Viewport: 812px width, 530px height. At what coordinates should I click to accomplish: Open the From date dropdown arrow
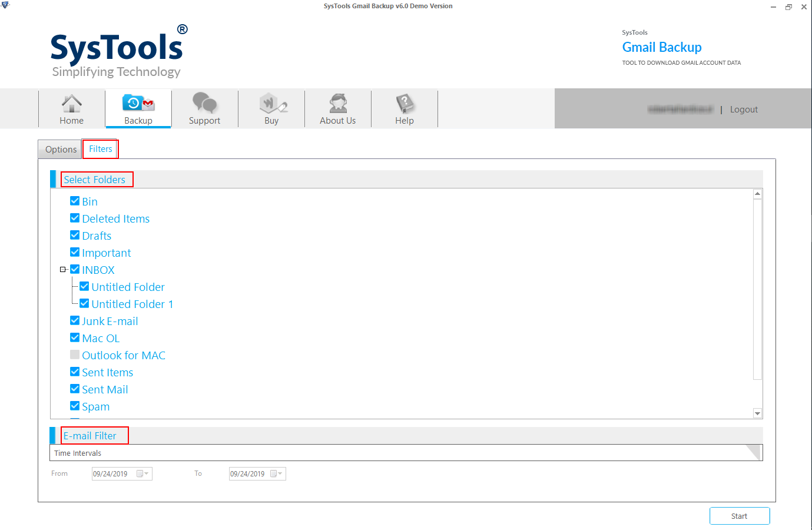click(147, 473)
